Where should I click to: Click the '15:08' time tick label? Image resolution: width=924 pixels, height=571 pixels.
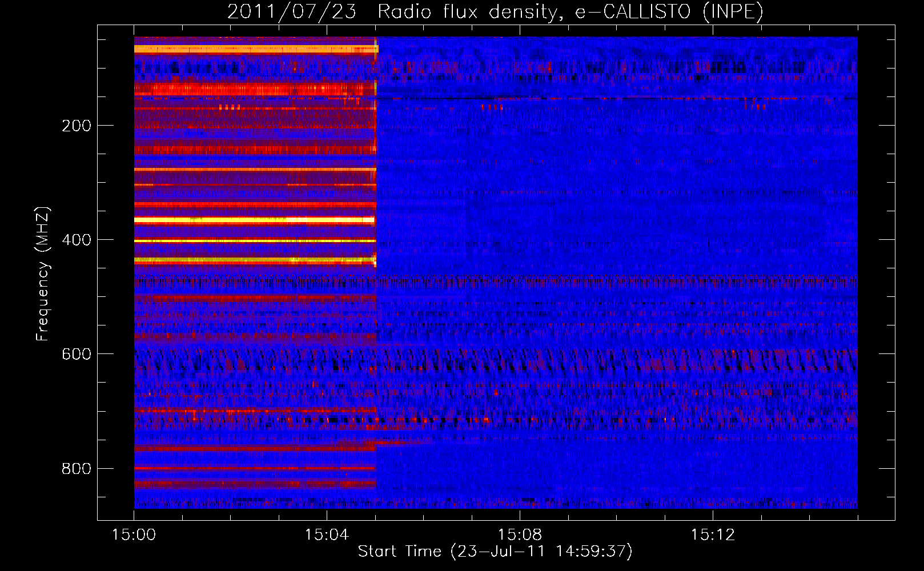[x=520, y=534]
